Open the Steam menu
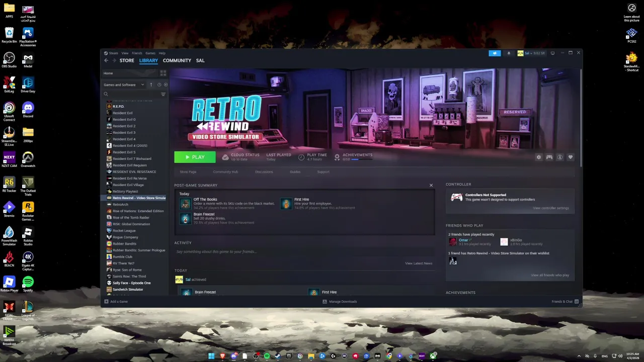The image size is (644, 362). point(113,53)
